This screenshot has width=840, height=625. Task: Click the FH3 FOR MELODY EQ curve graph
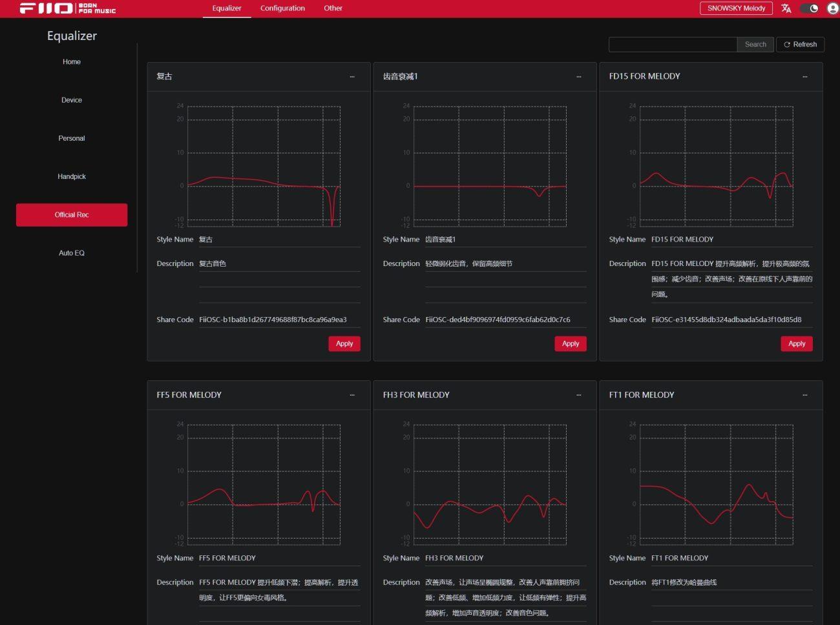click(490, 484)
